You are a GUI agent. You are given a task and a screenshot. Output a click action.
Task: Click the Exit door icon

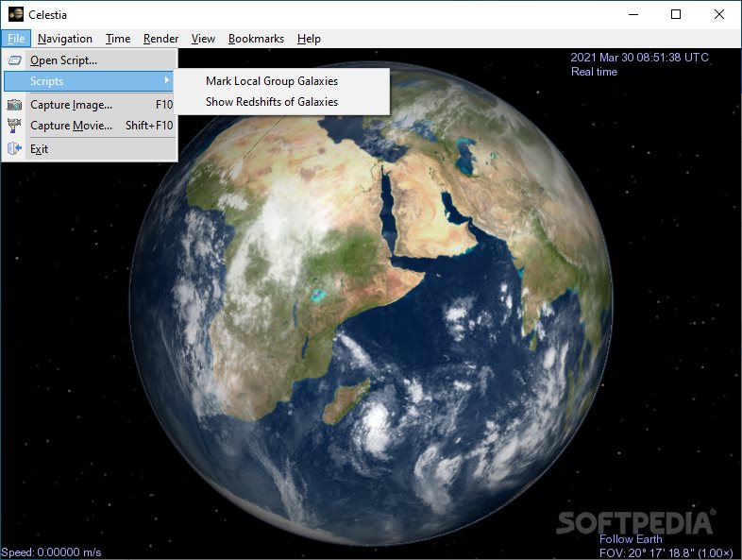point(15,148)
